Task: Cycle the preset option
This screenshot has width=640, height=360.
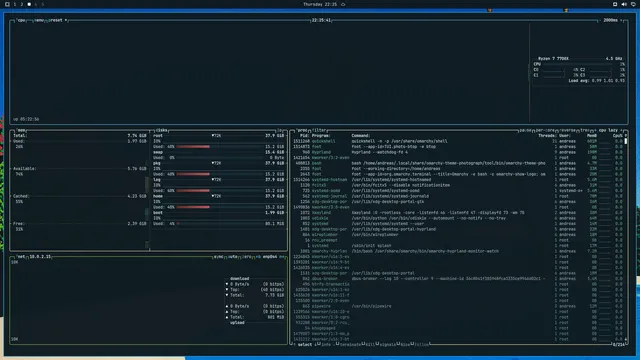Action: [x=57, y=20]
